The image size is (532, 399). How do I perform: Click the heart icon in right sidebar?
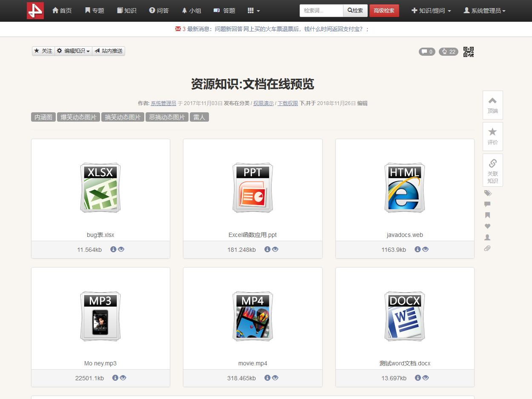488,226
